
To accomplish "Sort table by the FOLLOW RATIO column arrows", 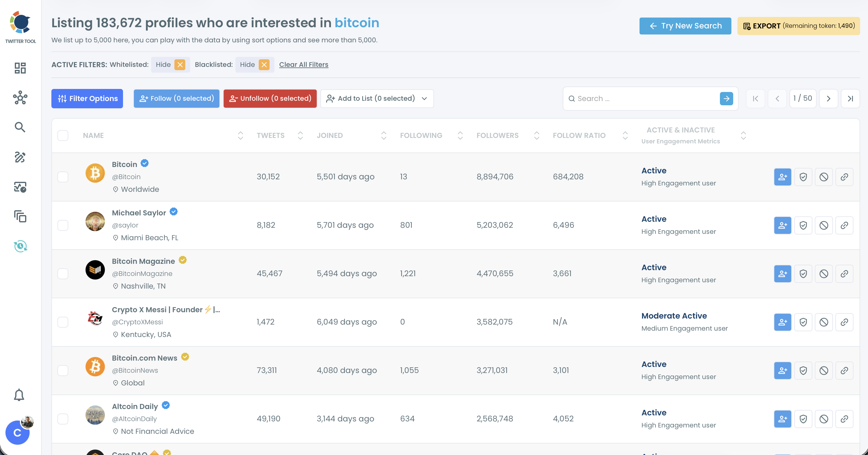I will coord(625,136).
